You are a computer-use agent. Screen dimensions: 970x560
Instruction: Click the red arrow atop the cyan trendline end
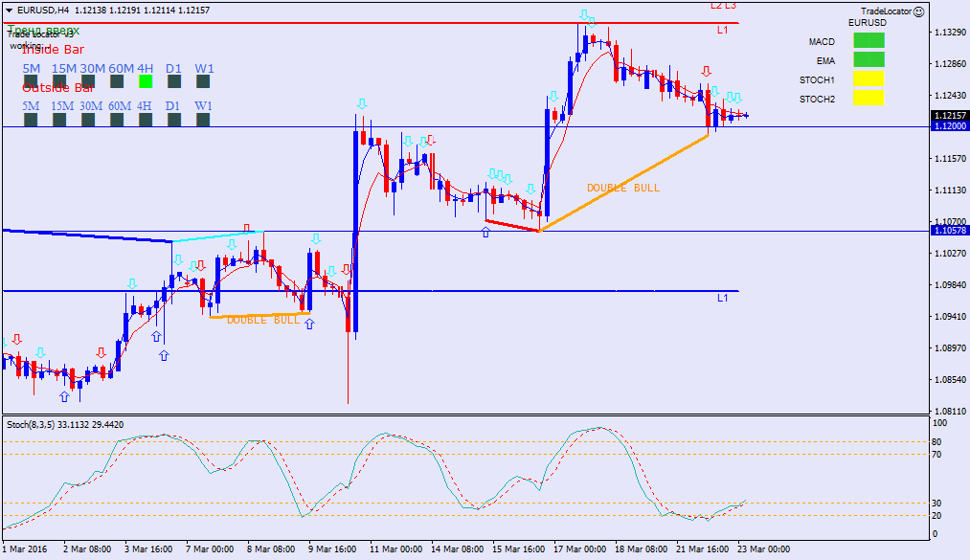click(247, 228)
